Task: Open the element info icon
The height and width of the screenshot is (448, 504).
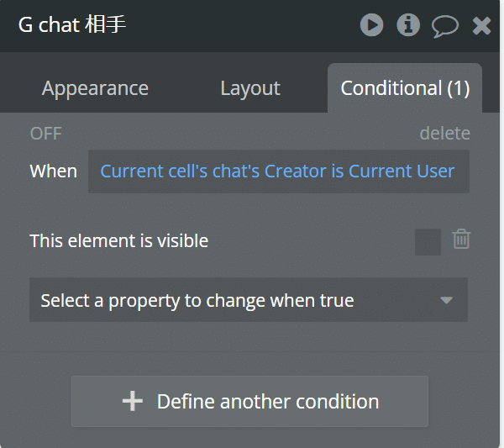Action: click(408, 25)
